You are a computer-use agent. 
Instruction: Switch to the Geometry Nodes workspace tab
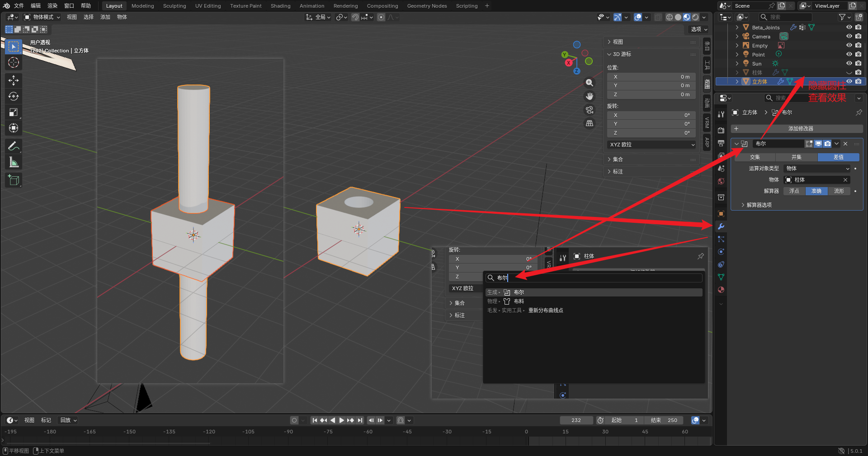(427, 6)
